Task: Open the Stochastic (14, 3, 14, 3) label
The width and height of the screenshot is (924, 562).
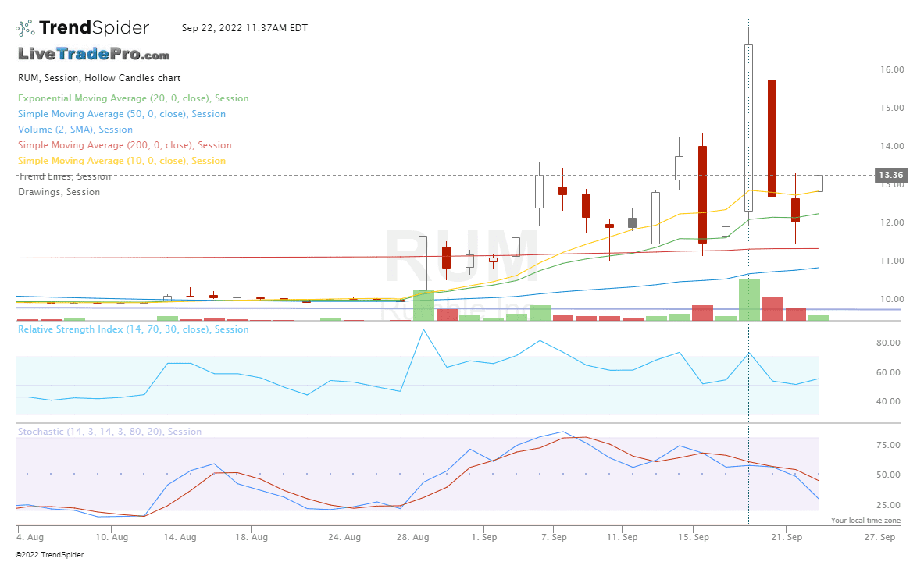Action: click(108, 431)
